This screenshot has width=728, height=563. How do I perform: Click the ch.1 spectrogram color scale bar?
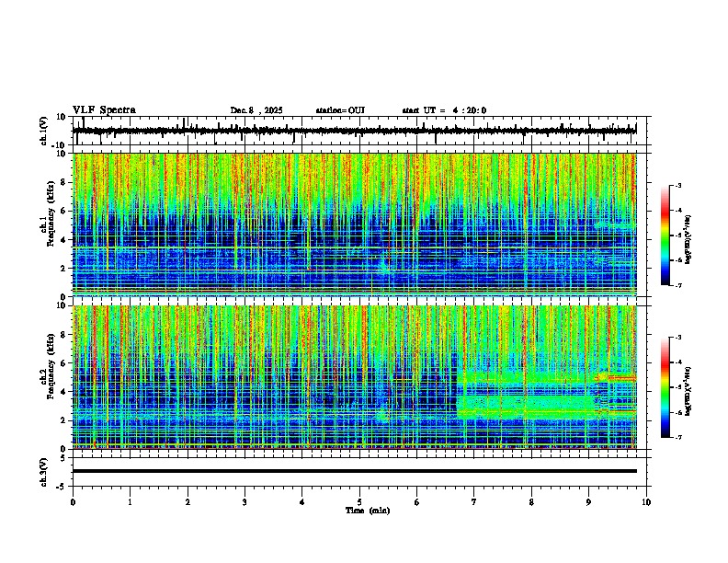click(x=665, y=236)
